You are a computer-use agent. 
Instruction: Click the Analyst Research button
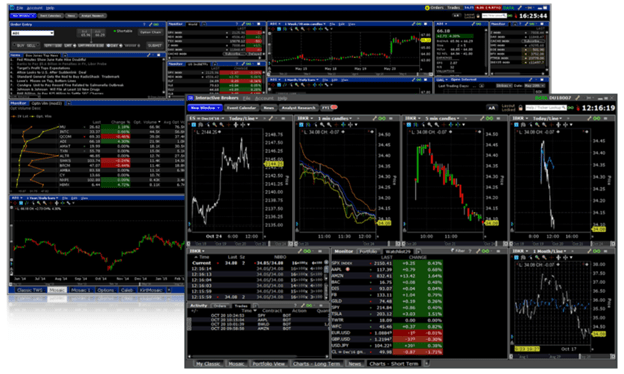point(298,108)
